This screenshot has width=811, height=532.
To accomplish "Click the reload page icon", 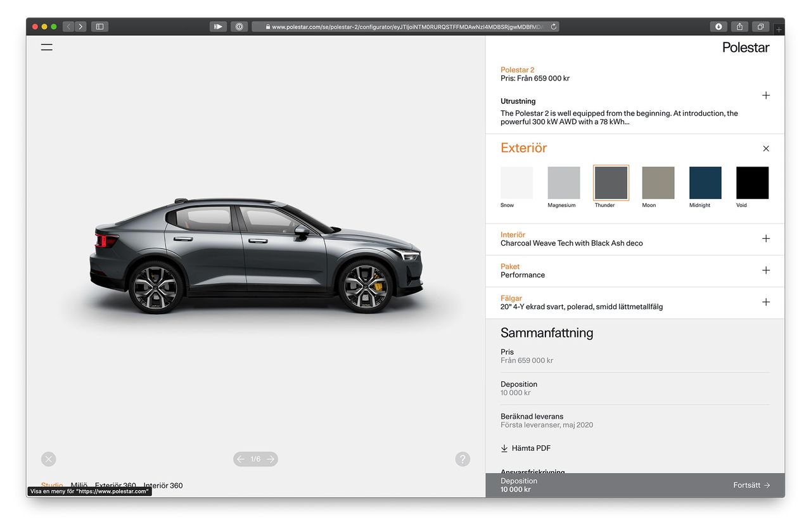I will click(x=554, y=27).
